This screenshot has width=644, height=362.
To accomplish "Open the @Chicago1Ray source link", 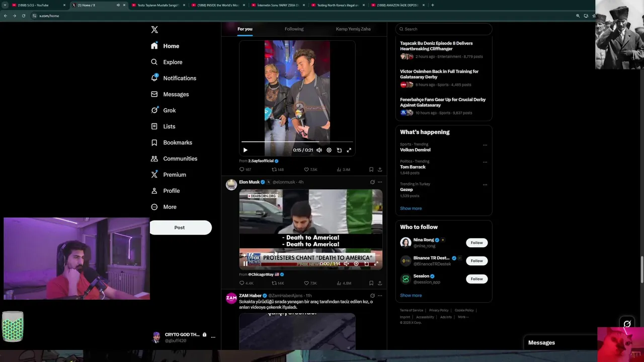I will tap(261, 275).
